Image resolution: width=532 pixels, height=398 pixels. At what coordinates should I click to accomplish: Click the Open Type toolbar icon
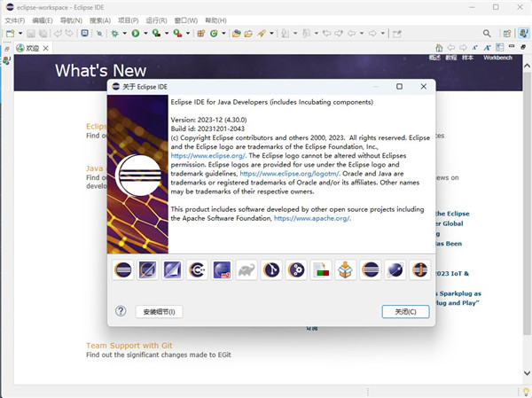click(x=237, y=34)
